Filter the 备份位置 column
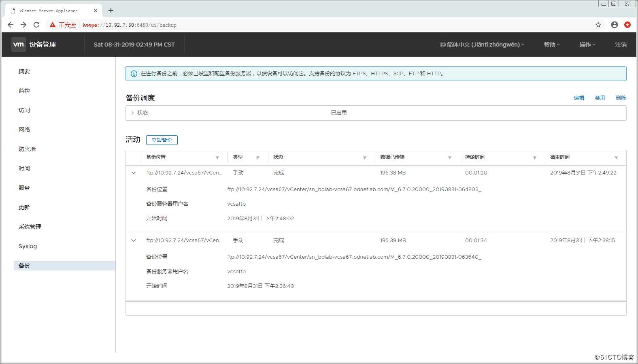The width and height of the screenshot is (638, 364). pyautogui.click(x=217, y=158)
